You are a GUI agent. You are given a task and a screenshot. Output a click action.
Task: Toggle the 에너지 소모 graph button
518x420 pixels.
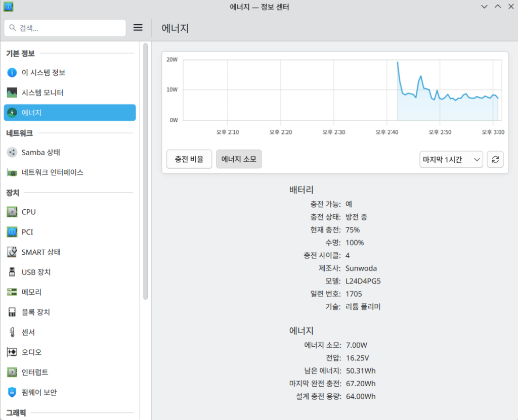pyautogui.click(x=239, y=159)
